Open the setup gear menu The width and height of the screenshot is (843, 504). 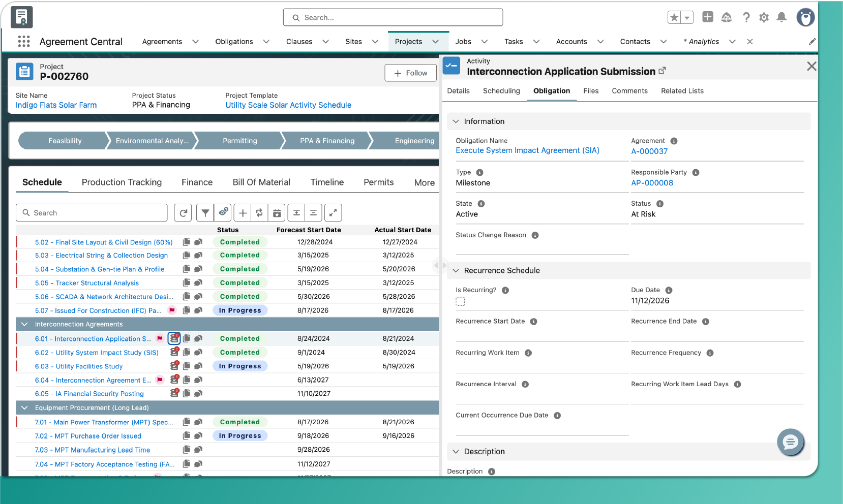(x=764, y=17)
